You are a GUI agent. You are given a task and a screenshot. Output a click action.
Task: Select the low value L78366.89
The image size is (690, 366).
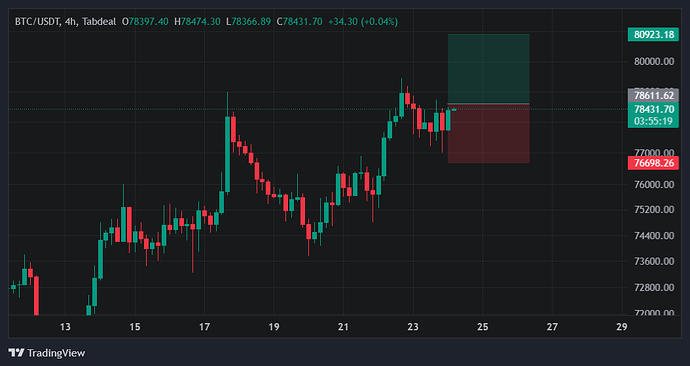pos(248,22)
